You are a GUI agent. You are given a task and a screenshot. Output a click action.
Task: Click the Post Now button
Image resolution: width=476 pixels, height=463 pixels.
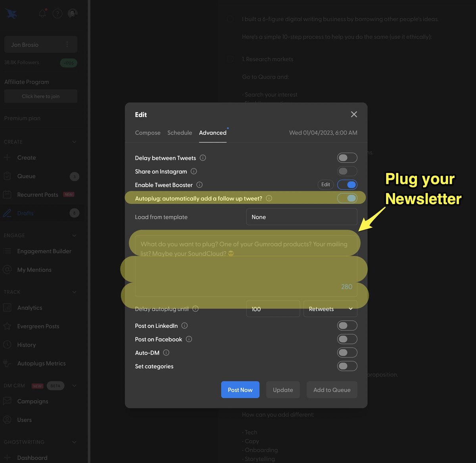pyautogui.click(x=240, y=390)
